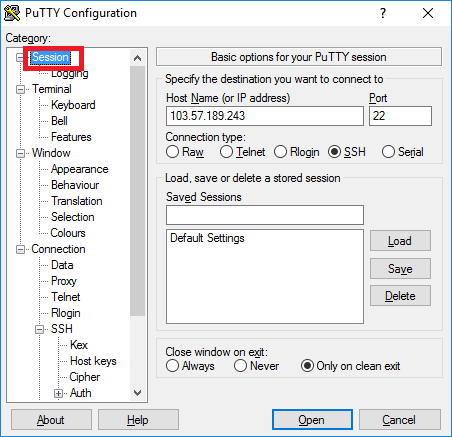Viewport: 452px width, 437px height.
Task: Open Telnet category in tree
Action: click(66, 297)
